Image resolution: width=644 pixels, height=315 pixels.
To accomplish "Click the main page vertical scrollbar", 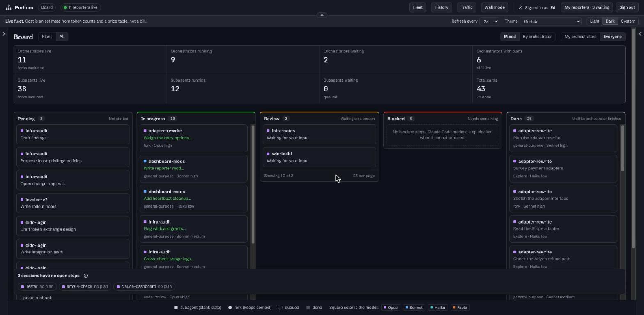I will point(634,139).
